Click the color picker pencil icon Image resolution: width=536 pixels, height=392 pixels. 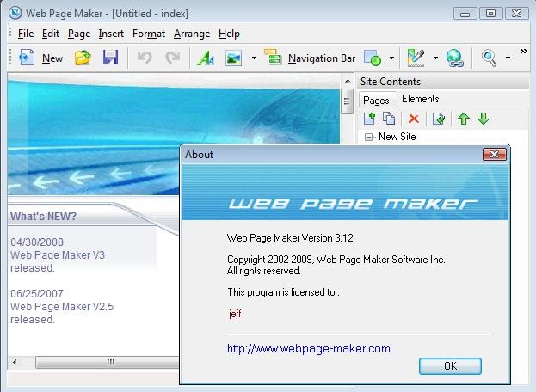coord(416,58)
